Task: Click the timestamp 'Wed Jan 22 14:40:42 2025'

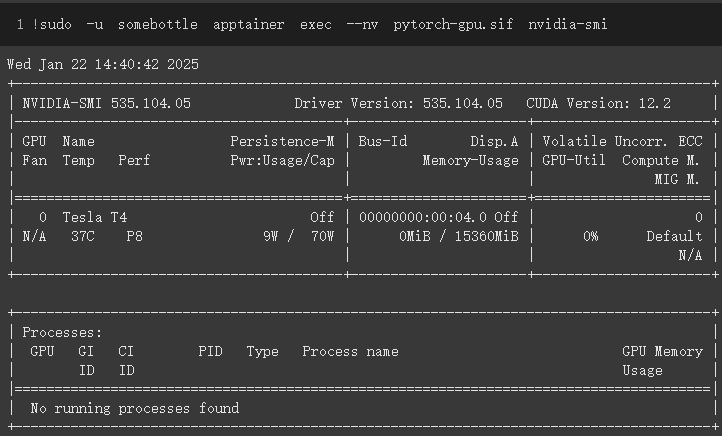Action: [x=103, y=64]
